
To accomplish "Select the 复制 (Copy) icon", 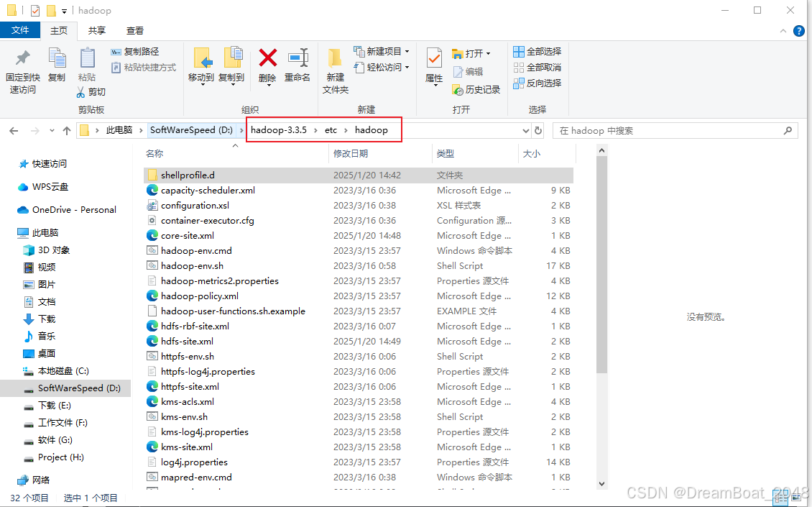I will click(56, 58).
